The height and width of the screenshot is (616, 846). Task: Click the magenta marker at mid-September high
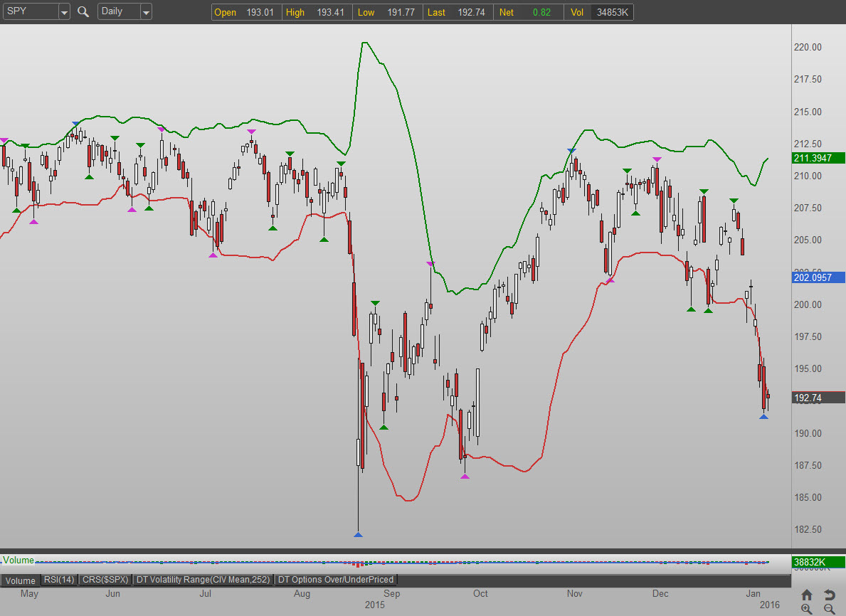coord(430,264)
